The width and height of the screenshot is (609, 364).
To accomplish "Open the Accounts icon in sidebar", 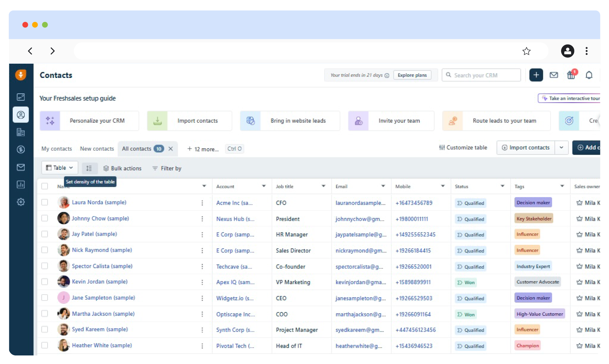I will pos(21,132).
